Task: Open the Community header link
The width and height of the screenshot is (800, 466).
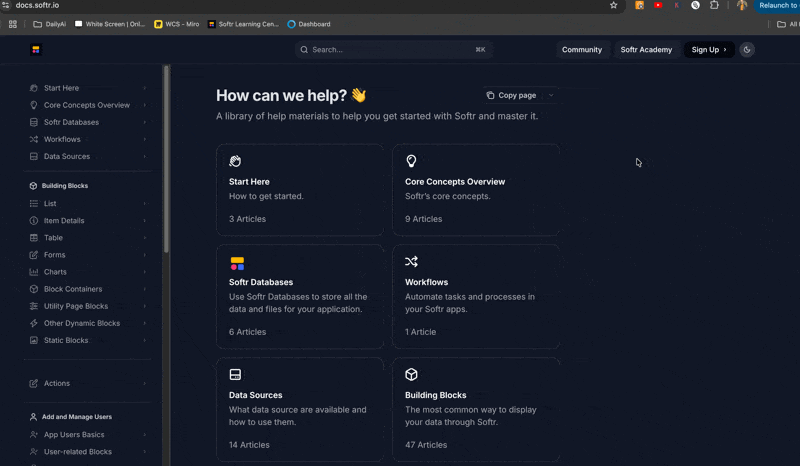Action: coord(581,49)
